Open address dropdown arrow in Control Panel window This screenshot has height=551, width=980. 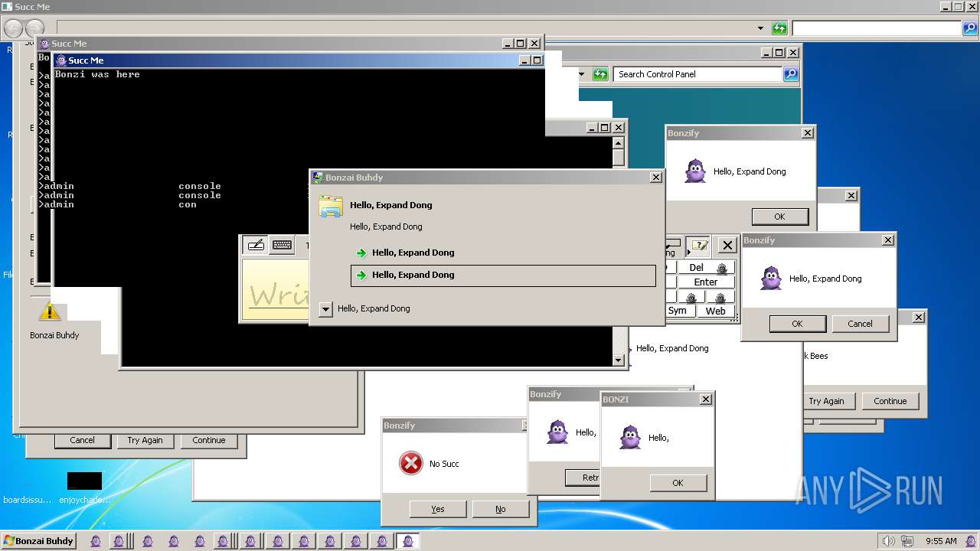pyautogui.click(x=581, y=74)
